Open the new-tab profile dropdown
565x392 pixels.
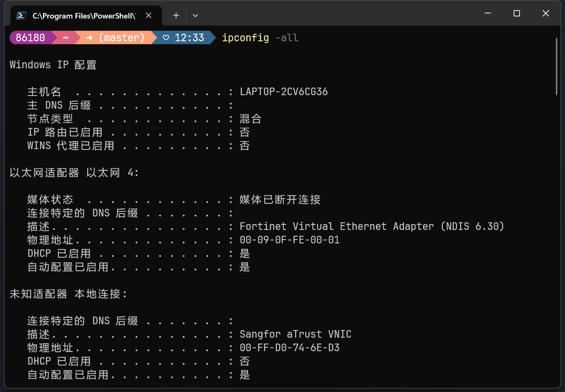[x=195, y=16]
